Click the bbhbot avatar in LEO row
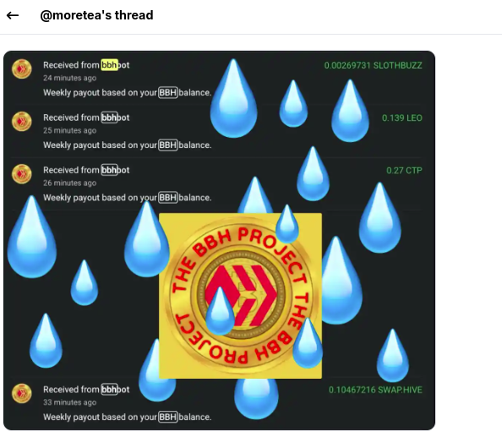 22,122
